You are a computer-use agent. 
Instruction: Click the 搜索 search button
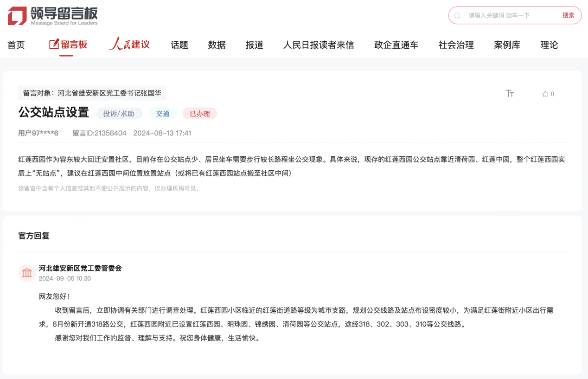569,15
